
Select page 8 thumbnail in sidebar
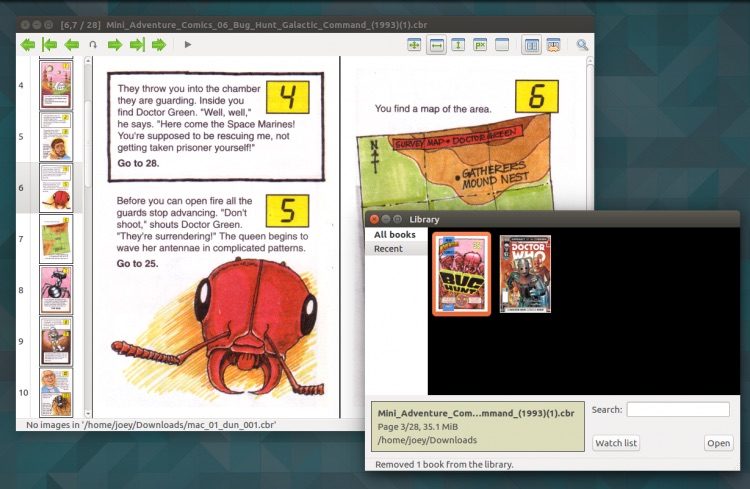(x=56, y=290)
